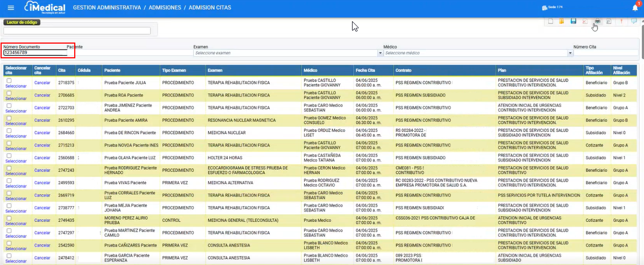Screen dimensions: 644x265
Task: Click the red exclamation alert icon
Action: pyautogui.click(x=622, y=21)
